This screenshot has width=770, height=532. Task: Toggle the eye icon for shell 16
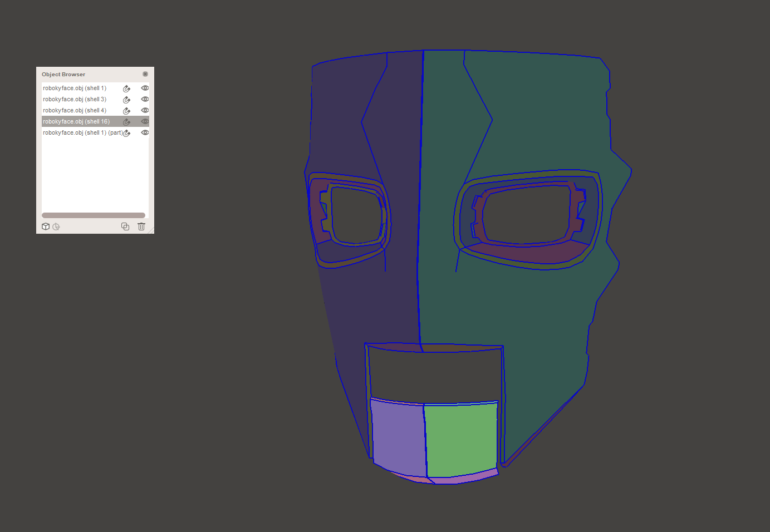pyautogui.click(x=145, y=121)
